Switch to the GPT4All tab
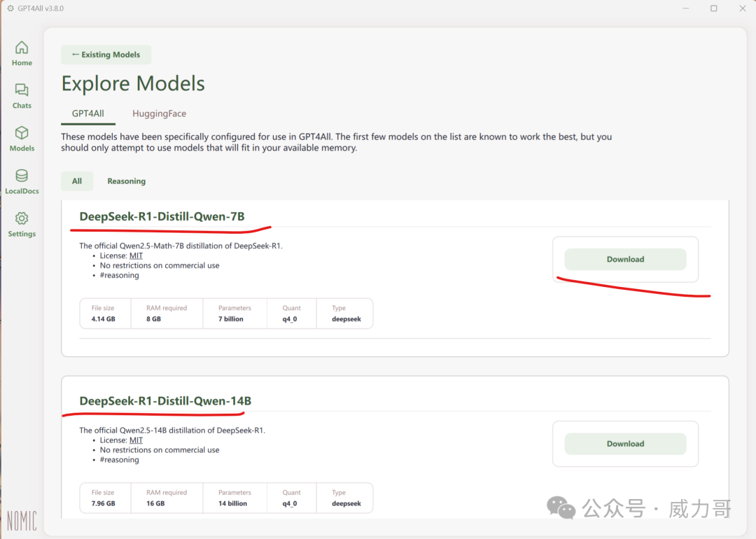The image size is (756, 539). pyautogui.click(x=87, y=114)
